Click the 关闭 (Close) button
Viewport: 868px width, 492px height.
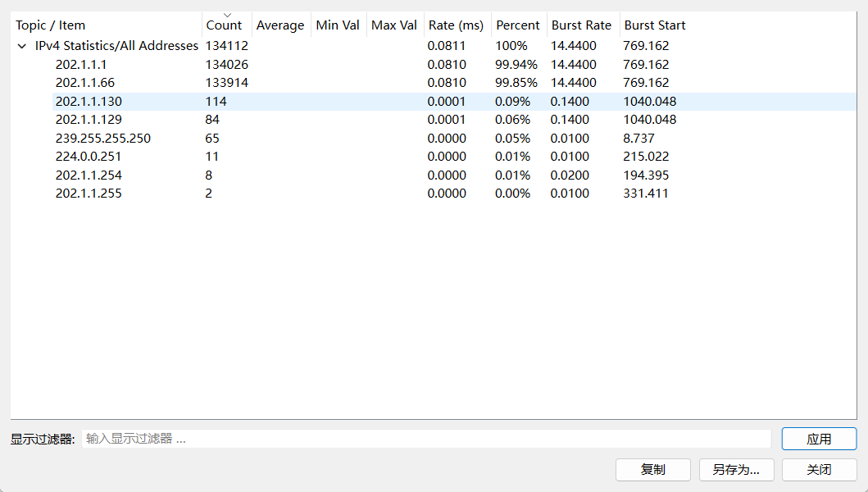(819, 470)
